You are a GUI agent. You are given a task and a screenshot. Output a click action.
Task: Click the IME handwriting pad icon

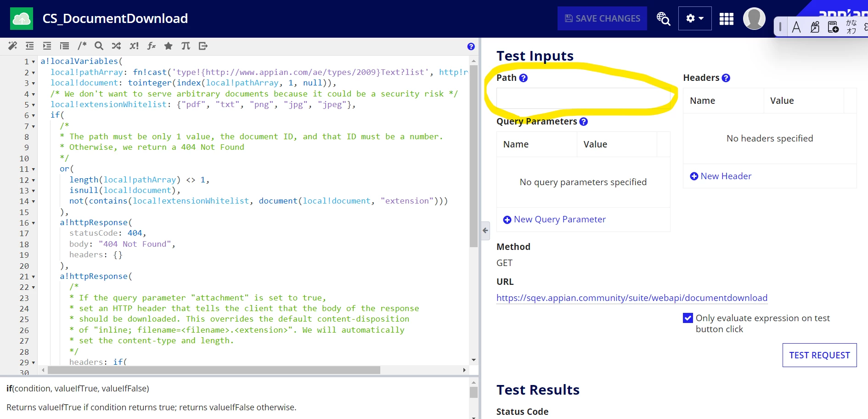(x=815, y=27)
